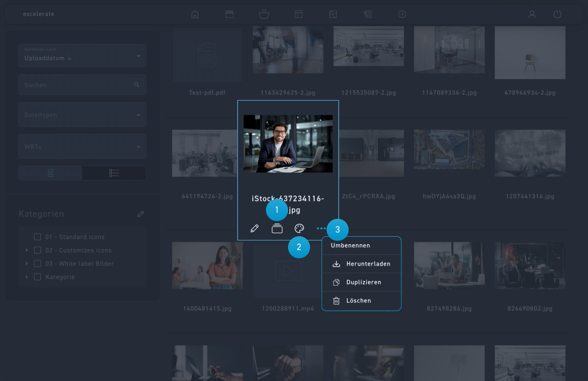
Task: Click the power logout icon
Action: click(557, 14)
